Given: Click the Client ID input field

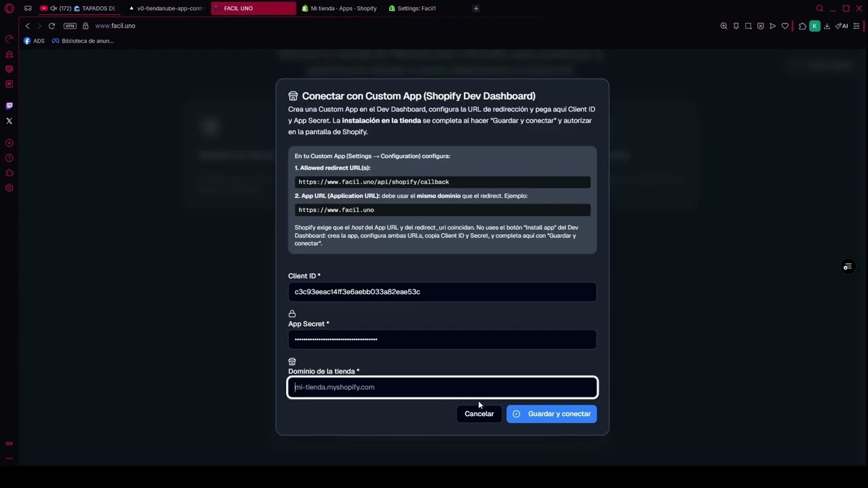Looking at the screenshot, I should pyautogui.click(x=442, y=291).
